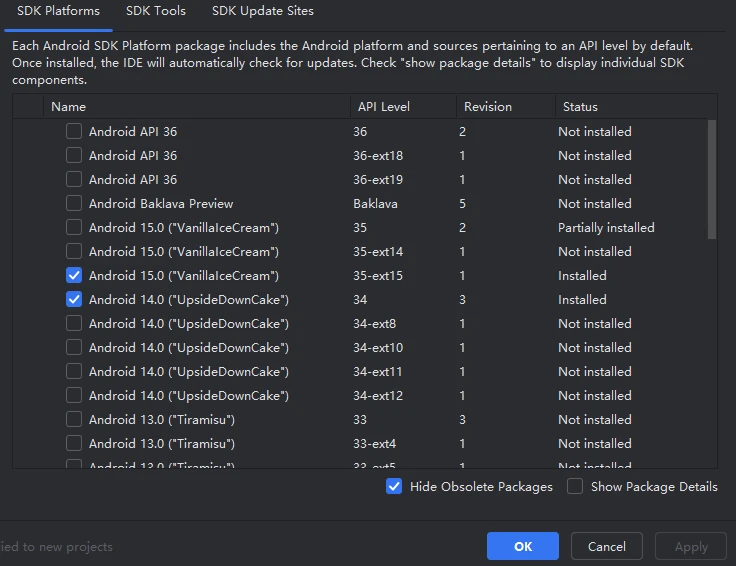
Task: Uncheck Android 15.0 row 35-ext15 checkbox
Action: (x=74, y=275)
